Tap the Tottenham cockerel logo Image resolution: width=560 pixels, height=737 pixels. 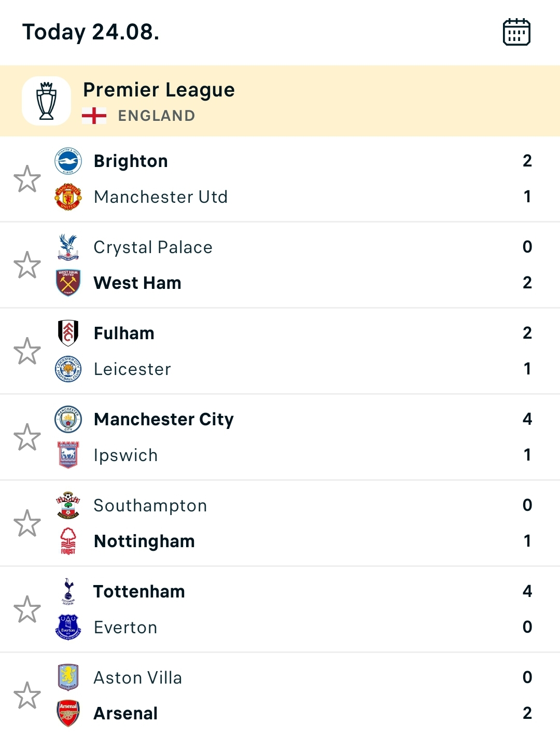68,591
